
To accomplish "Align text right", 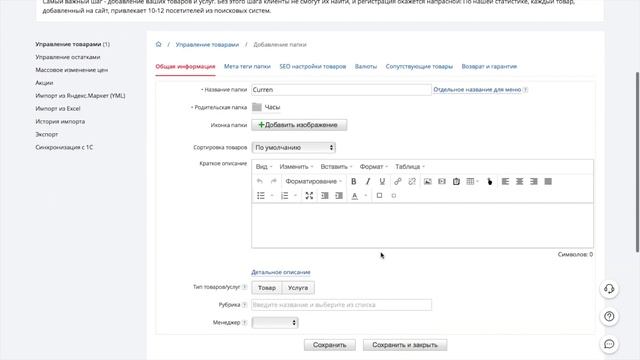I will click(534, 181).
